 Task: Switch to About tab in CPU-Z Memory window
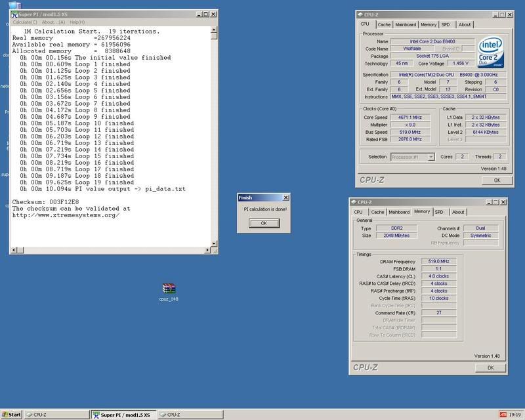(x=458, y=212)
